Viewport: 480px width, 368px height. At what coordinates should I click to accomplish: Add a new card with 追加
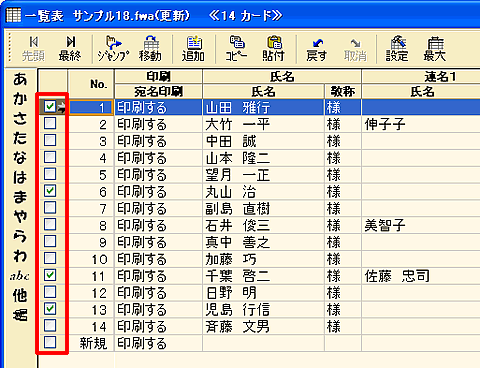(193, 49)
